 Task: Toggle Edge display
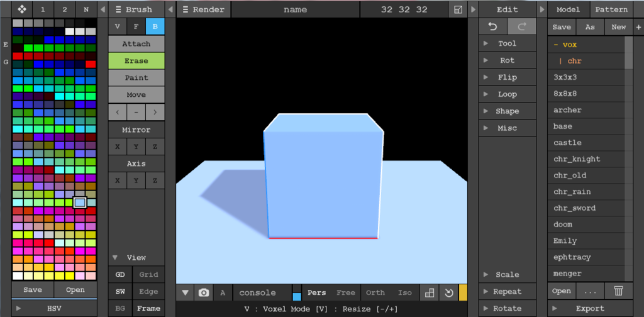point(148,292)
